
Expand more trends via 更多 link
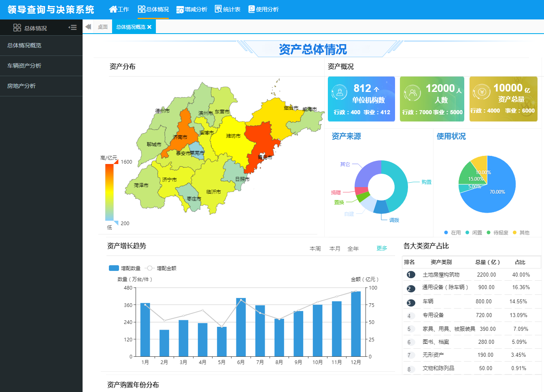tap(382, 249)
